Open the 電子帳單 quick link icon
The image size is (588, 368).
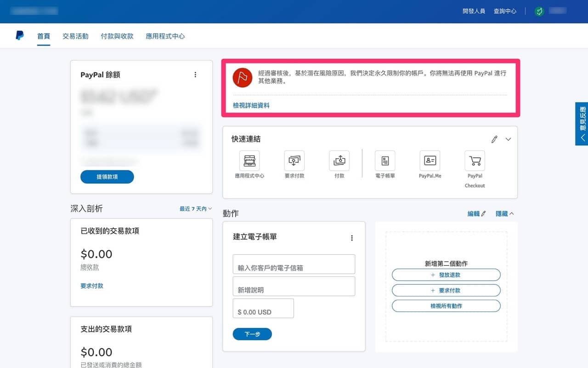point(385,161)
